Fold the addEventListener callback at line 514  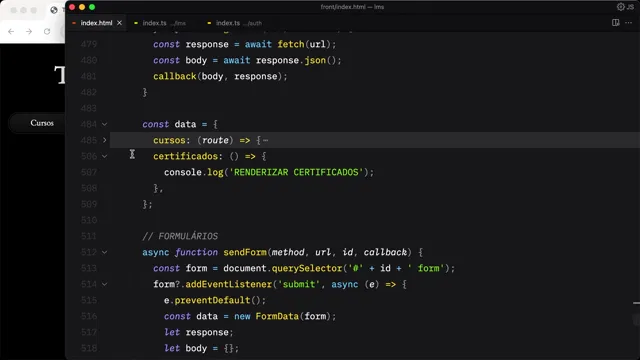coord(104,284)
